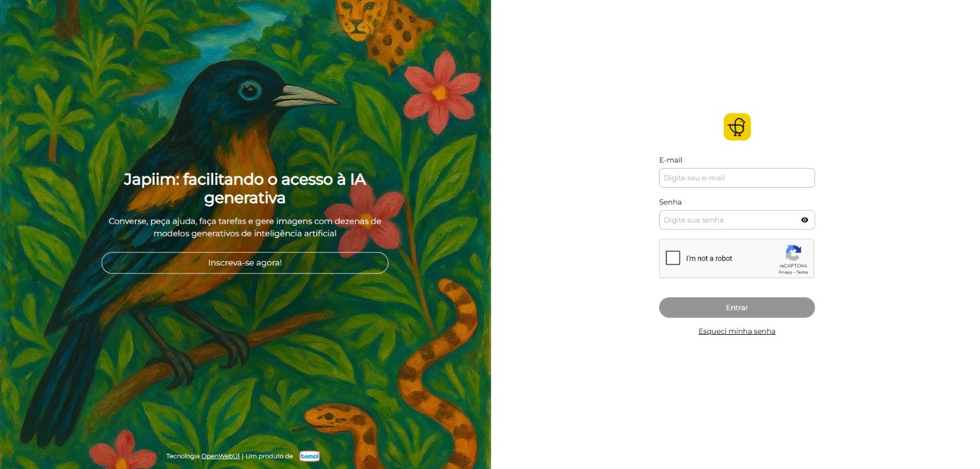
Task: Click the reCAPTCHA arrows logo
Action: pyautogui.click(x=793, y=253)
